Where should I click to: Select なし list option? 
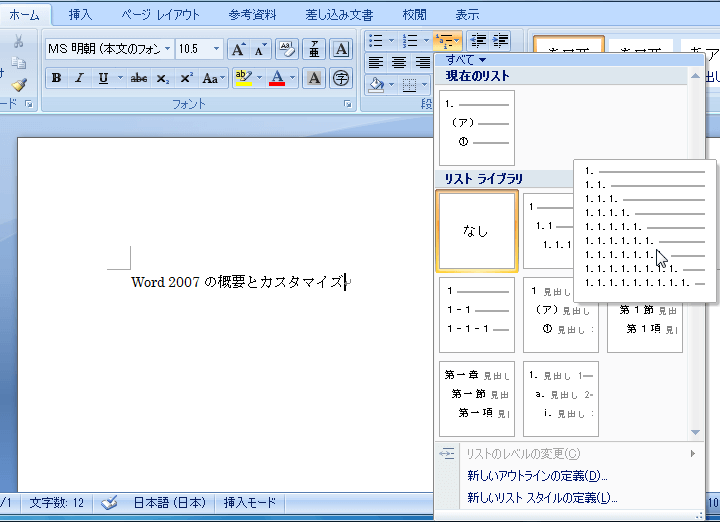477,231
